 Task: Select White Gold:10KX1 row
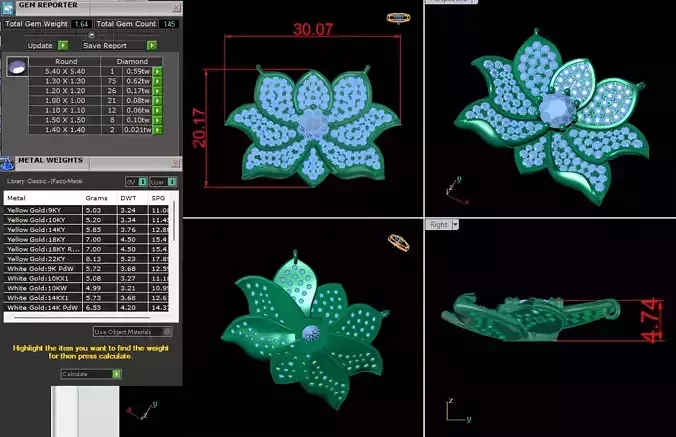(86, 278)
